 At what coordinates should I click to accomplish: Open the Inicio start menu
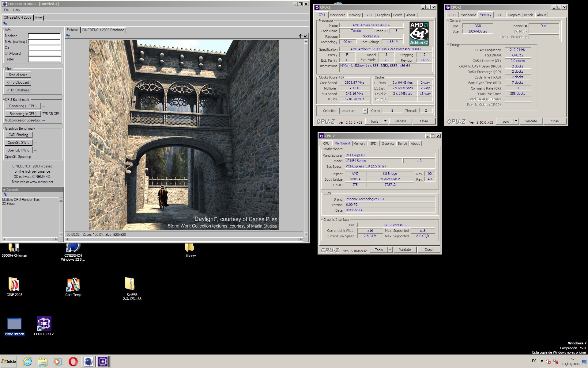[9, 362]
